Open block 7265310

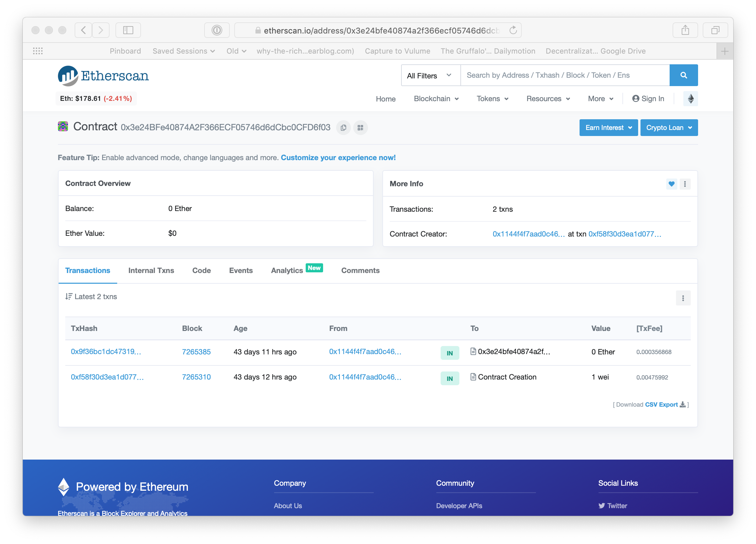(196, 377)
